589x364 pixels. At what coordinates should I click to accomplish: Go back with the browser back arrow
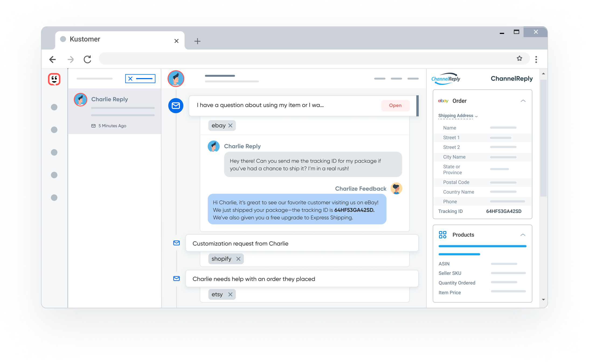click(x=53, y=59)
